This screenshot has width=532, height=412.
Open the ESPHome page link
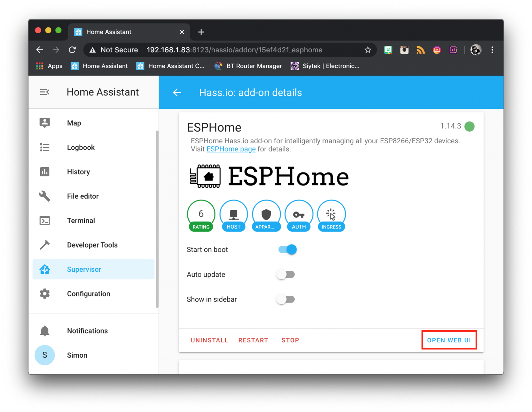231,149
